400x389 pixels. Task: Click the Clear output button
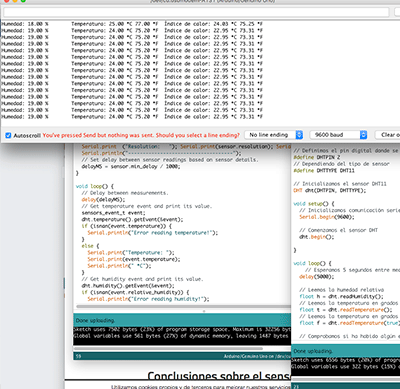(387, 135)
